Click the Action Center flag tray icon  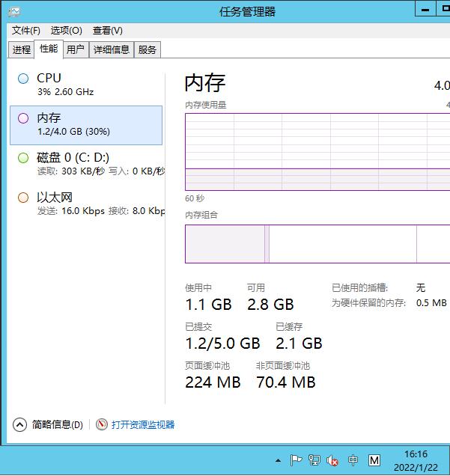click(x=296, y=460)
